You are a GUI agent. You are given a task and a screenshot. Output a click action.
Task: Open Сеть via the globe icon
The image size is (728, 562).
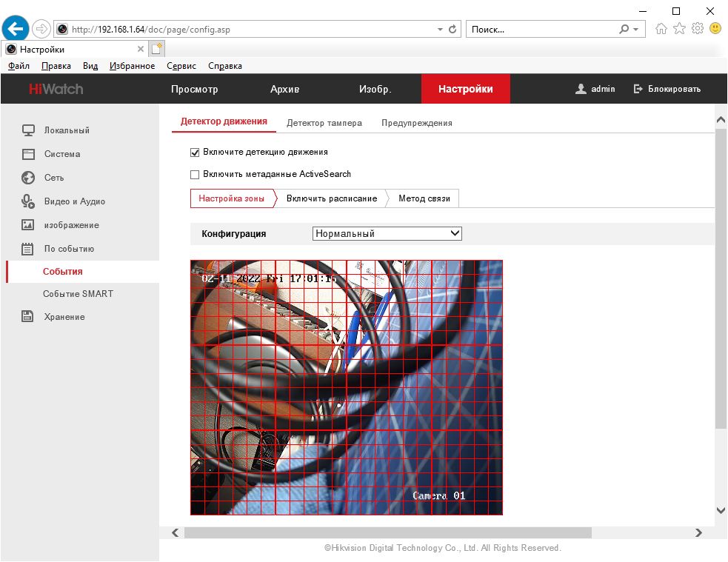(28, 178)
